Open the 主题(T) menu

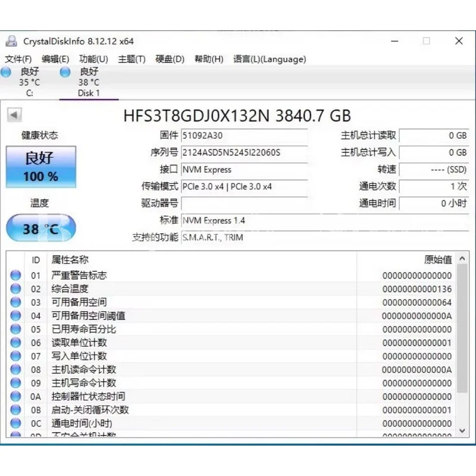[131, 59]
